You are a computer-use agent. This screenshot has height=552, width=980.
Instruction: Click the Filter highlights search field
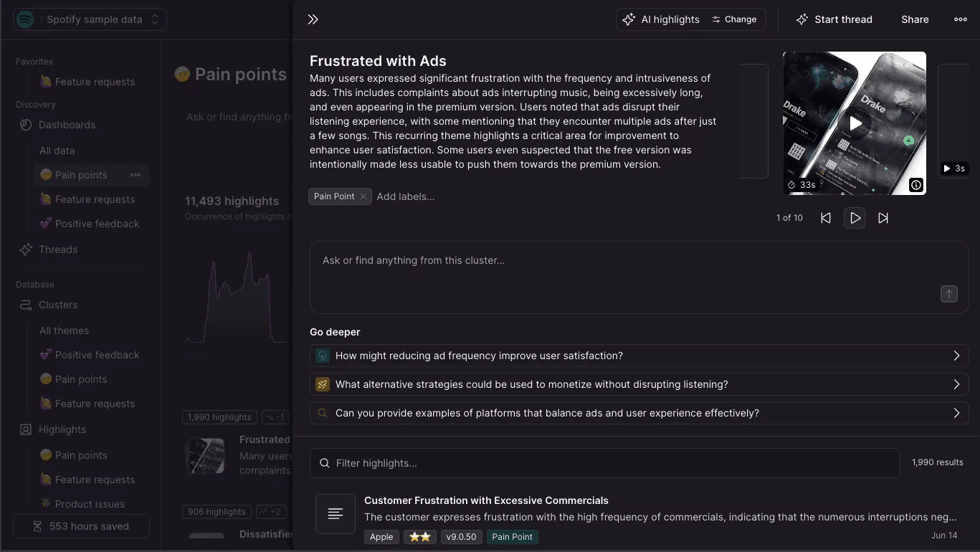(x=604, y=463)
